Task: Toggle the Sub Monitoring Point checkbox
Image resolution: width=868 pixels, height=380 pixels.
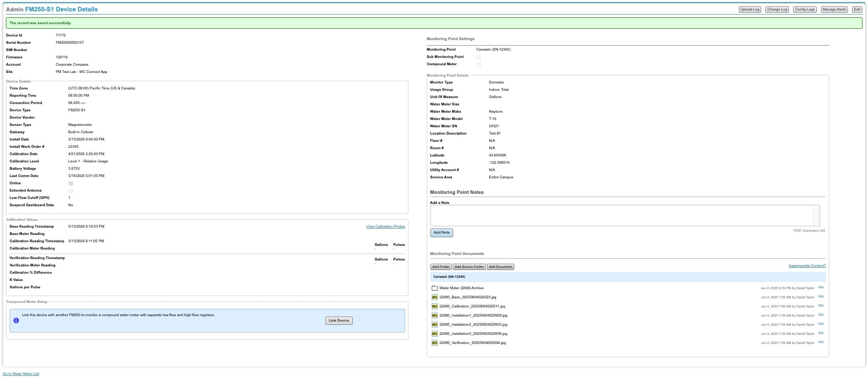Action: (479, 57)
